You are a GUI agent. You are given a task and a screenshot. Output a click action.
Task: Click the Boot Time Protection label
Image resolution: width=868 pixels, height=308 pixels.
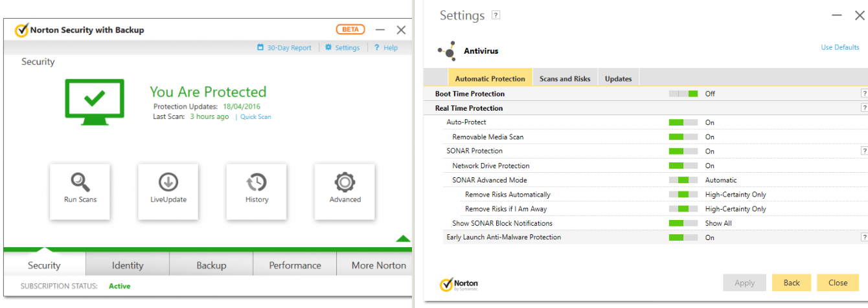click(x=470, y=94)
